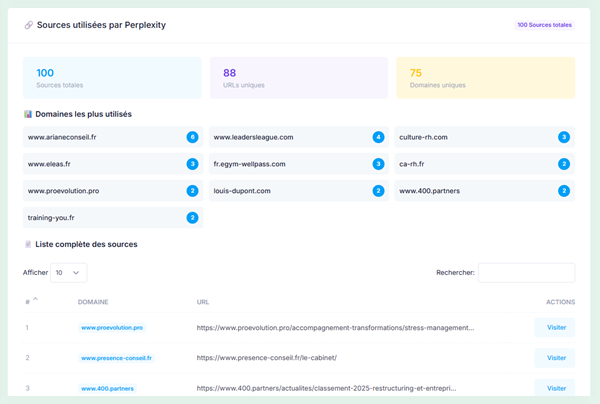This screenshot has width=600, height=404.
Task: Click the louis-dupont.com domain card text
Action: 242,191
